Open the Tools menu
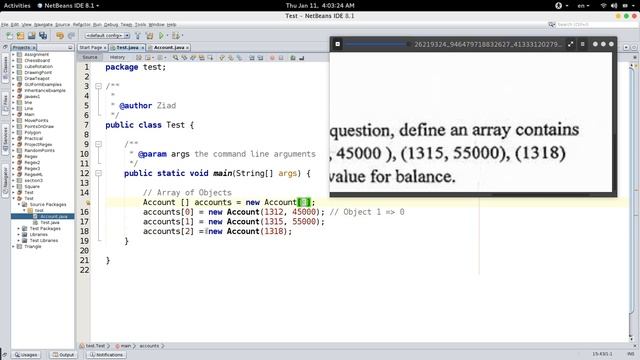Image resolution: width=640 pixels, height=360 pixels. point(140,25)
